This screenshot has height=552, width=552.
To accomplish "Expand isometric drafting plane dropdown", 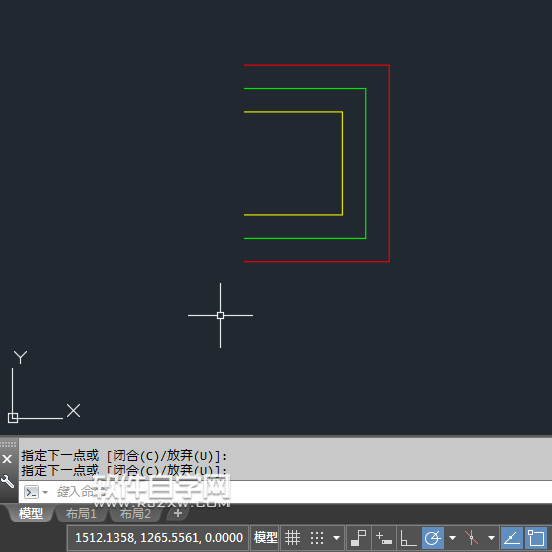I will click(x=491, y=538).
